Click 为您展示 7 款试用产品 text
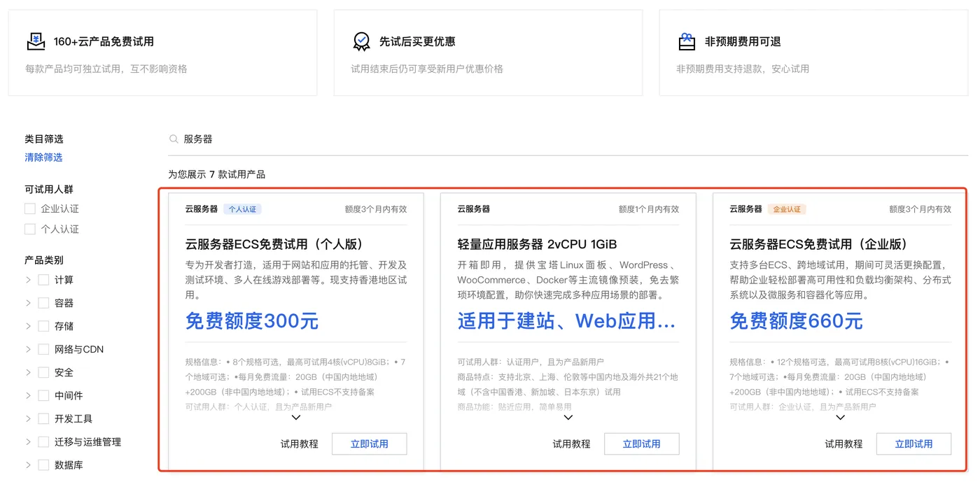This screenshot has width=980, height=482. (216, 174)
